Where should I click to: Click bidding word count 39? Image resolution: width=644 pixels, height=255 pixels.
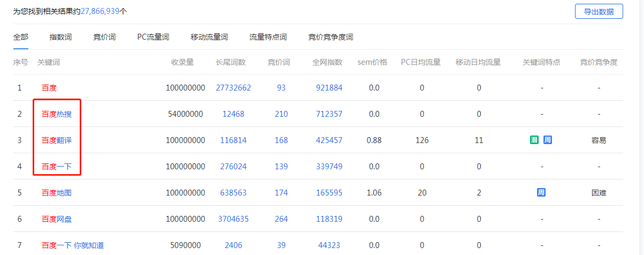click(281, 245)
